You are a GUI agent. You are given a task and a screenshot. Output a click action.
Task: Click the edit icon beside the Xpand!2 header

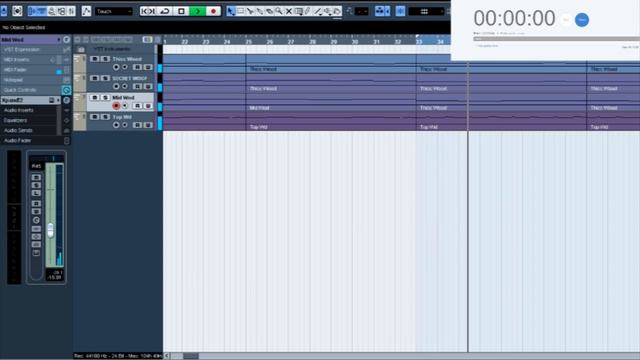point(66,100)
